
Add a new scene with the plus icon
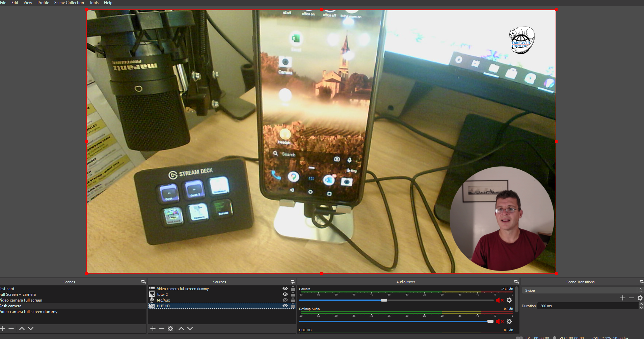pos(2,329)
